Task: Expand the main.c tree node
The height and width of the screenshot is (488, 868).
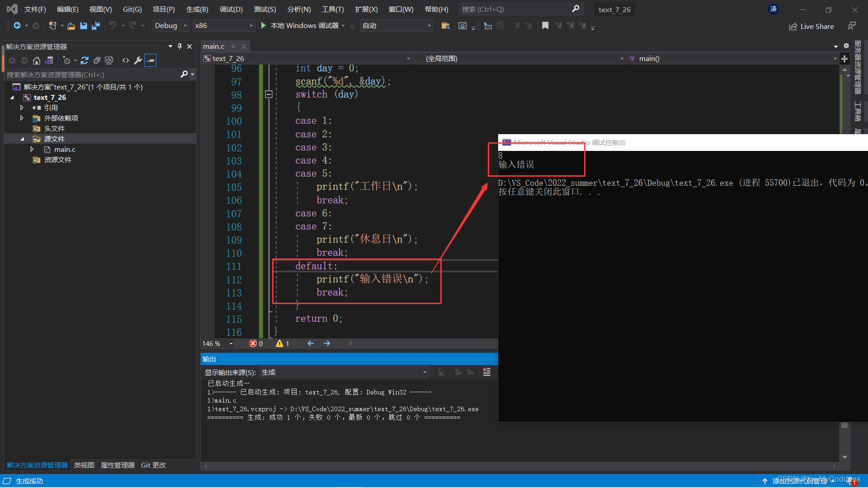Action: [x=32, y=149]
